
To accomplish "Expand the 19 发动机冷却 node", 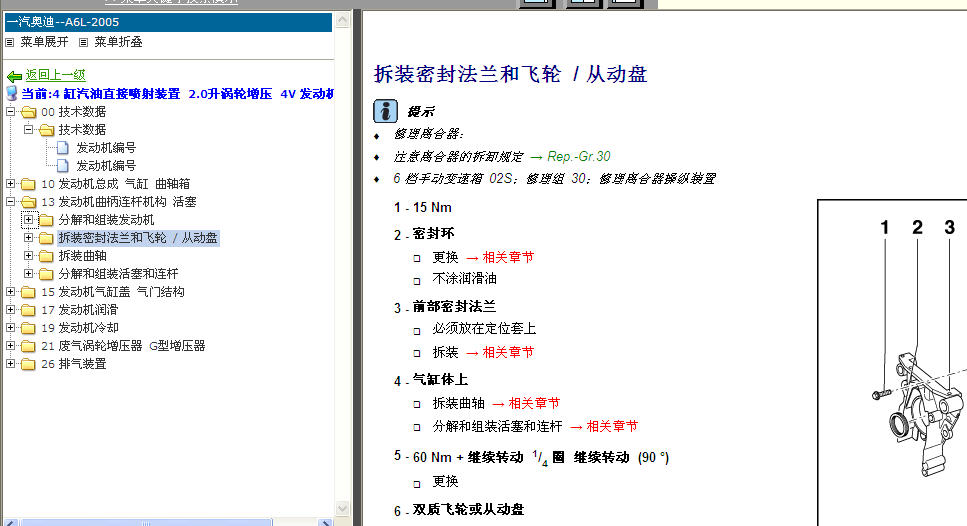I will coord(10,327).
